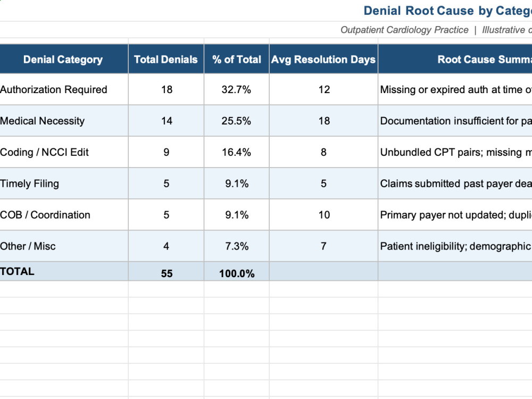Image resolution: width=532 pixels, height=399 pixels.
Task: Click the Root Cause Summary header cell
Action: click(455, 59)
